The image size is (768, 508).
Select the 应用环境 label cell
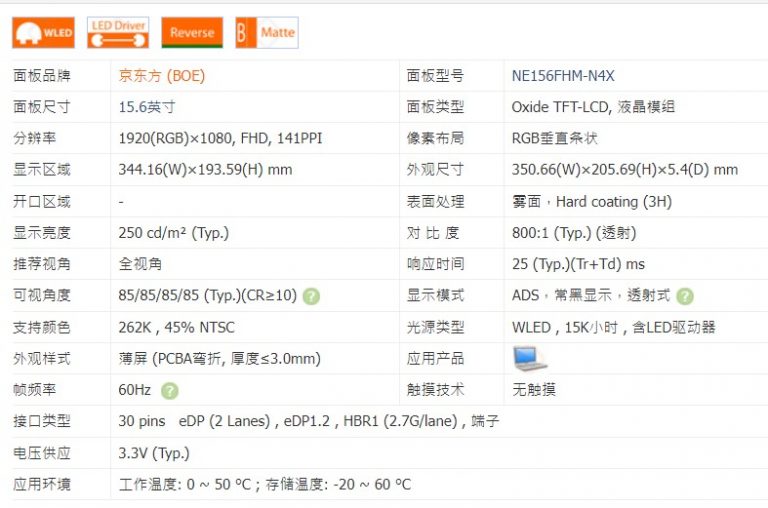point(42,484)
